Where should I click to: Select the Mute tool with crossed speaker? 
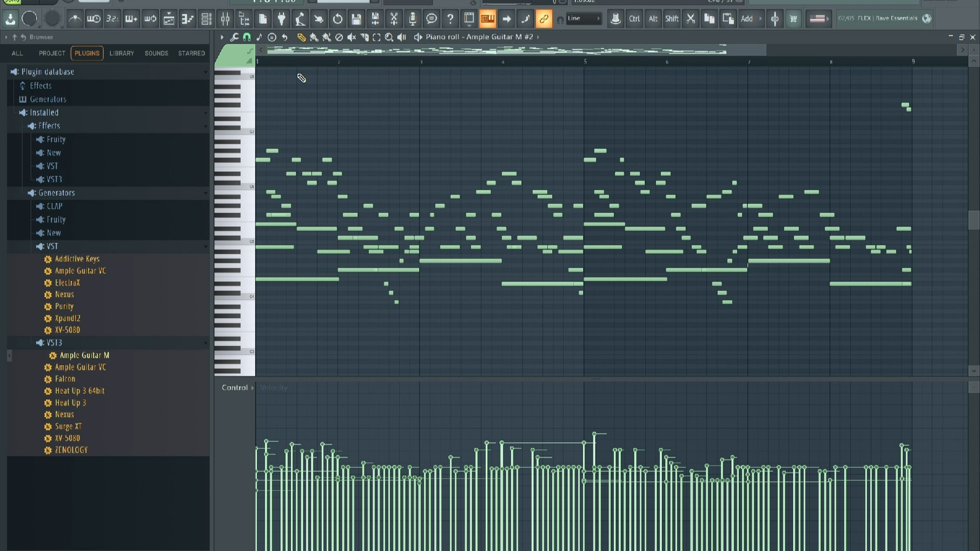352,37
